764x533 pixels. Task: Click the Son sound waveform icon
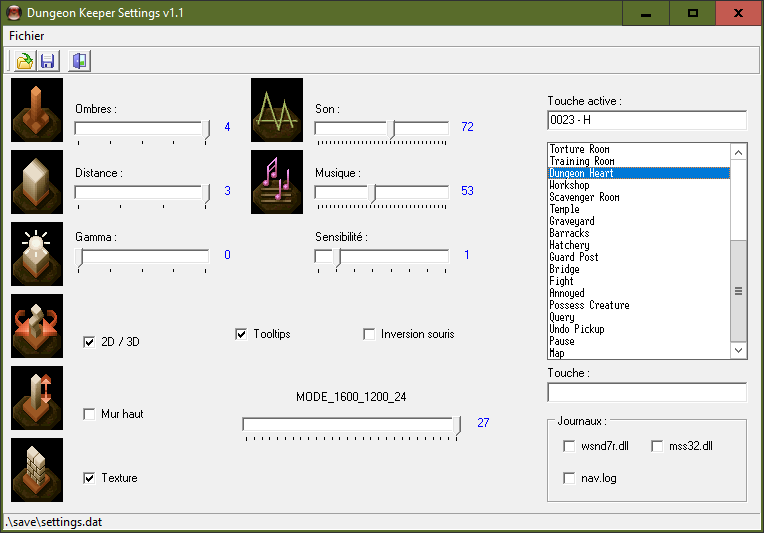click(277, 111)
